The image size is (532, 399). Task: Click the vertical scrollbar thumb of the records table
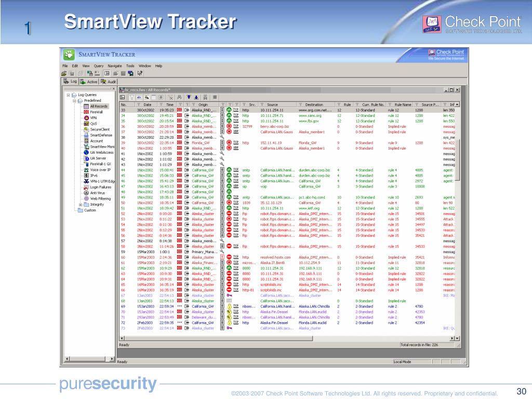(x=457, y=159)
